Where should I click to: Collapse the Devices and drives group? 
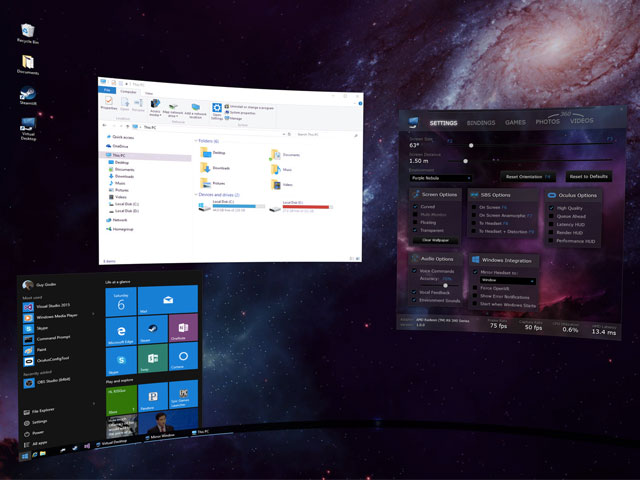(196, 194)
